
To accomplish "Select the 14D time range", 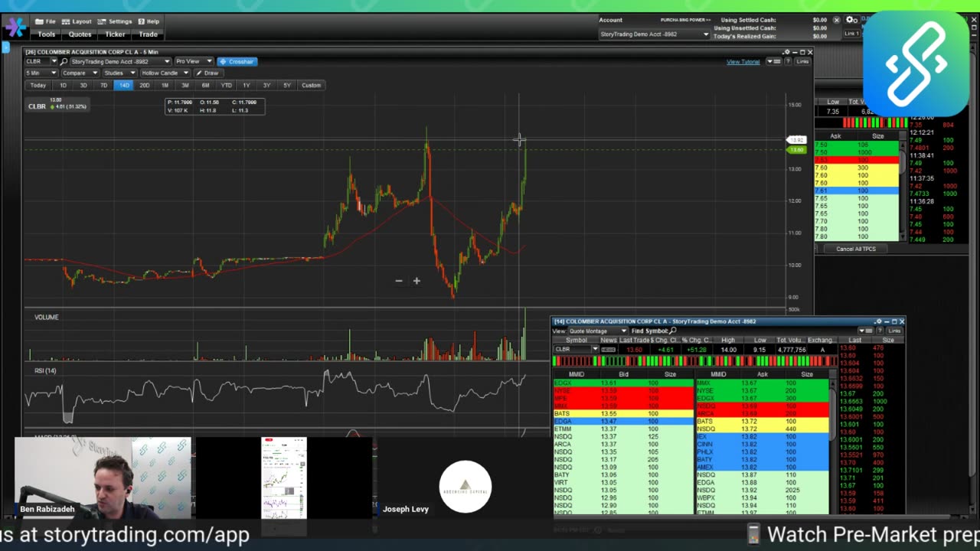I will click(124, 85).
